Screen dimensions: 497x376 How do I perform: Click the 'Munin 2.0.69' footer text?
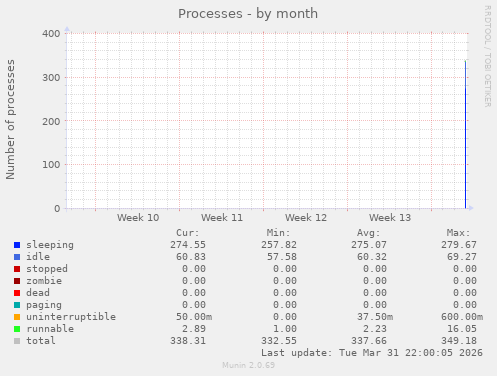tap(248, 365)
